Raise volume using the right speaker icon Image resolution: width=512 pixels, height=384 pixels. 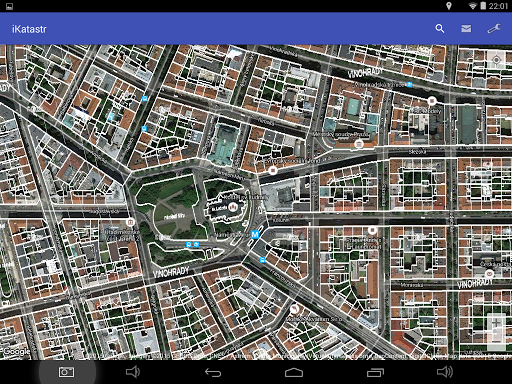[x=445, y=372]
